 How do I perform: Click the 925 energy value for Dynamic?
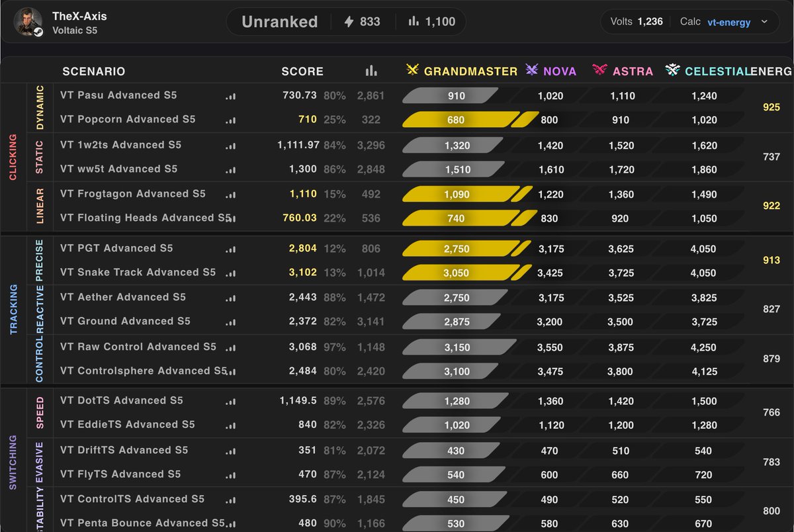coord(772,107)
